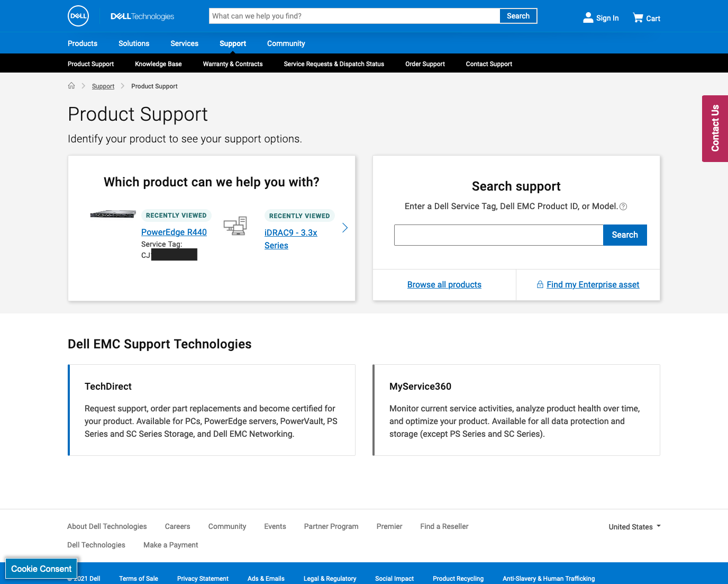The width and height of the screenshot is (728, 584).
Task: Open the shopping Cart icon
Action: point(638,18)
